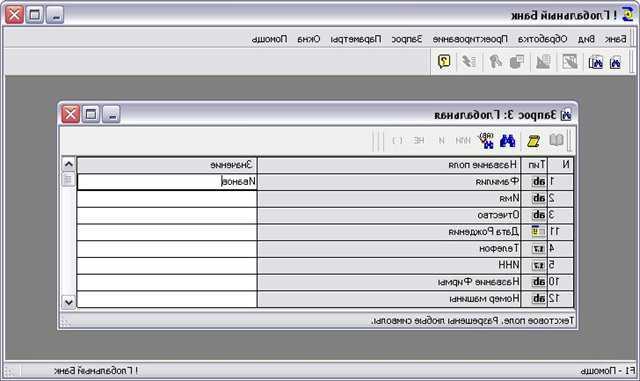640x381 pixels.
Task: Open the Проектирование menu
Action: (470, 39)
